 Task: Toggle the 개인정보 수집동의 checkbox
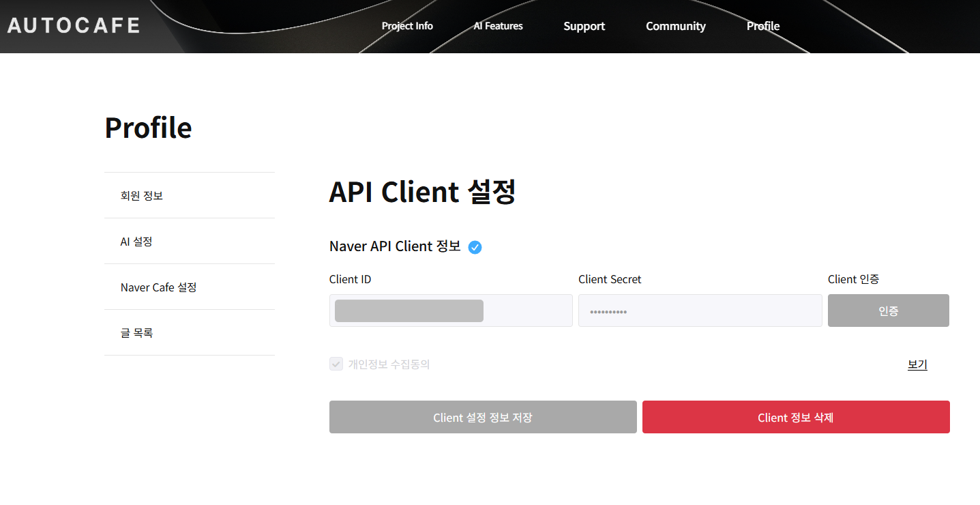tap(336, 364)
